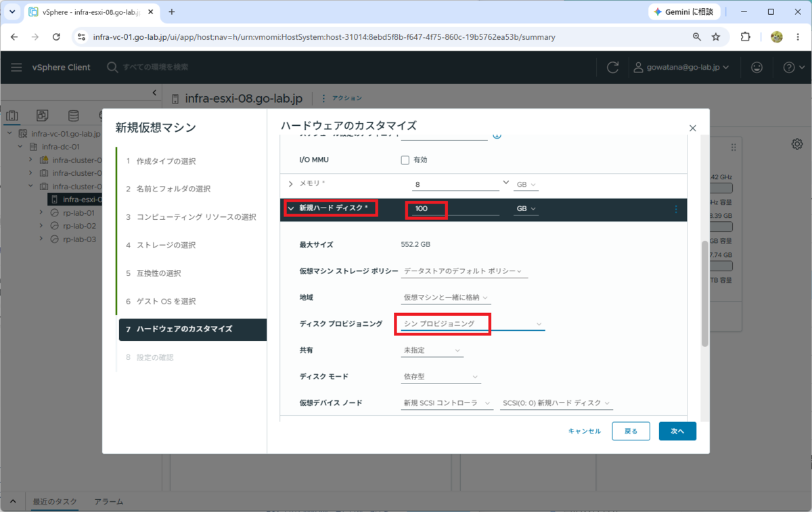
Task: Open the memory GB unit dropdown
Action: (x=526, y=185)
